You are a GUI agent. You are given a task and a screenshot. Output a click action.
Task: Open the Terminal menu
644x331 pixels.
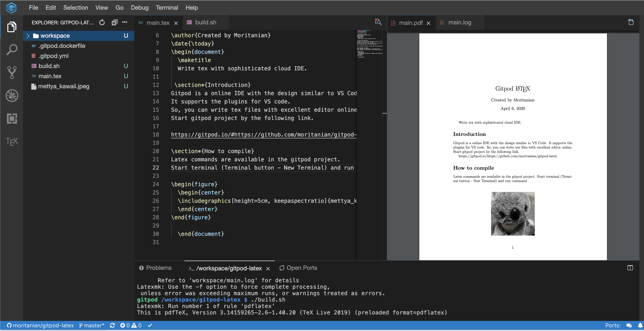167,8
